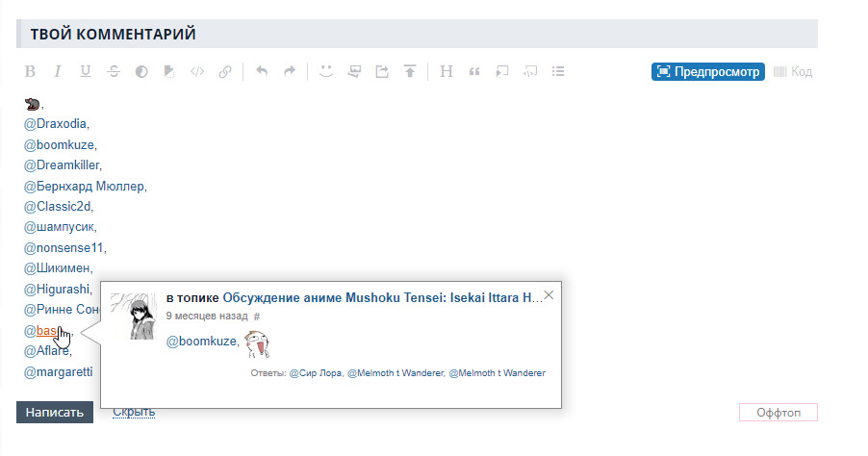Mark the comment as Оффтоп

pos(778,413)
